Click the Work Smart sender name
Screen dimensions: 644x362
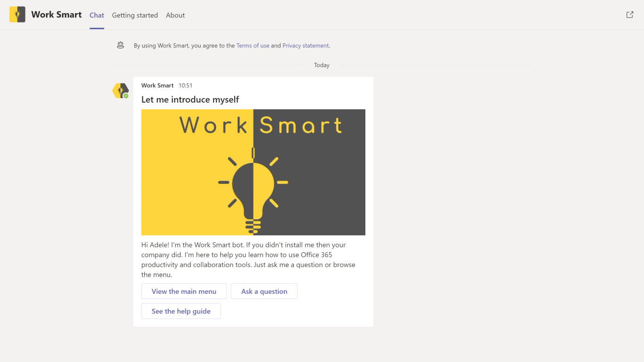pos(157,85)
